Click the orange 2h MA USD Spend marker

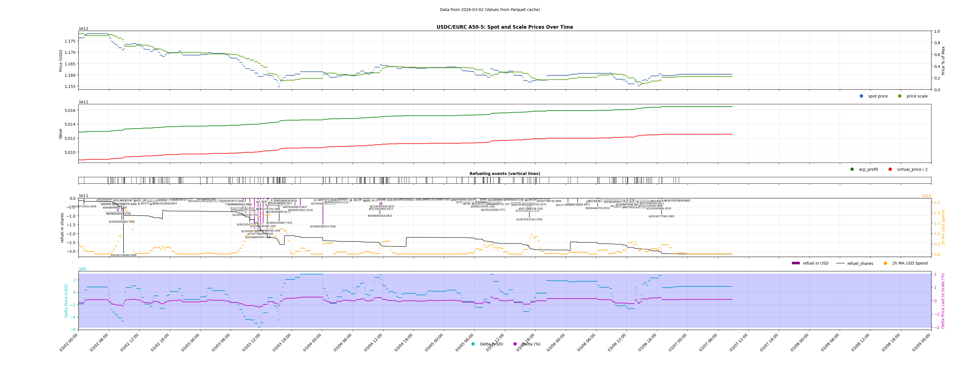point(885,263)
